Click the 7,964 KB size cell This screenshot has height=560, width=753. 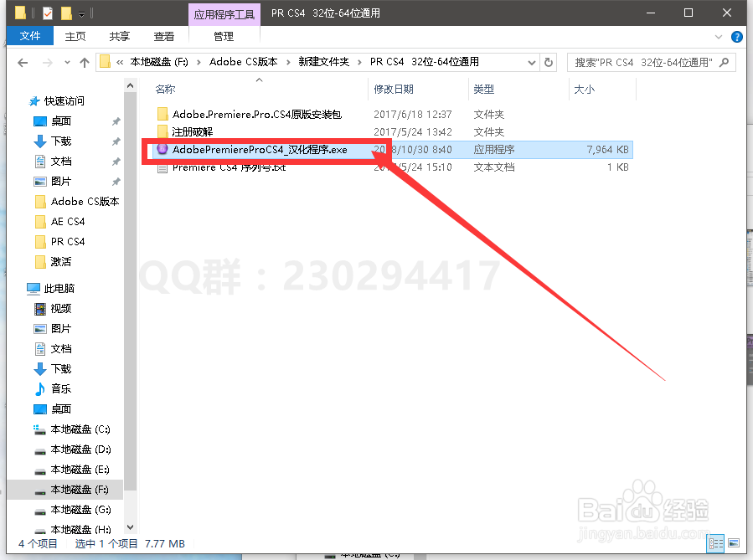click(607, 150)
